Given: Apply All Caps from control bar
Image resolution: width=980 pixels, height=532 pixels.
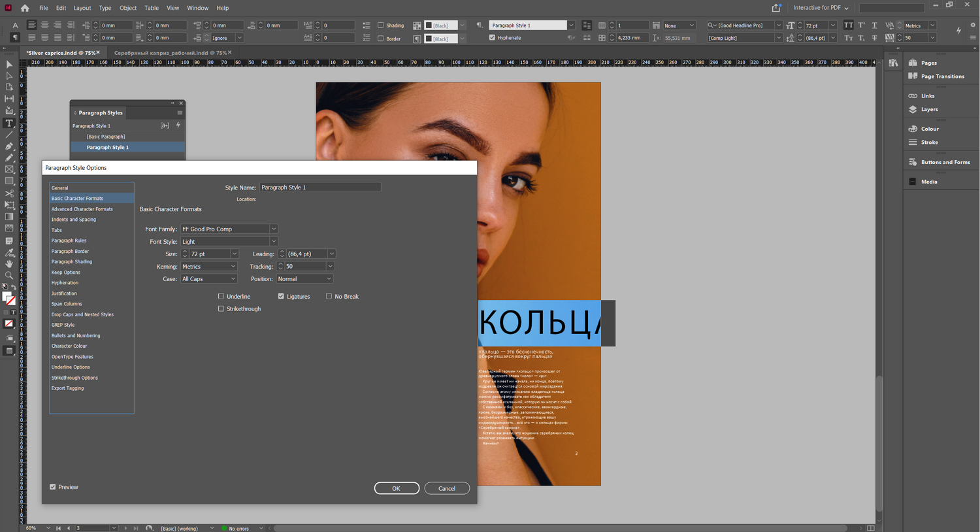Looking at the screenshot, I should (848, 25).
